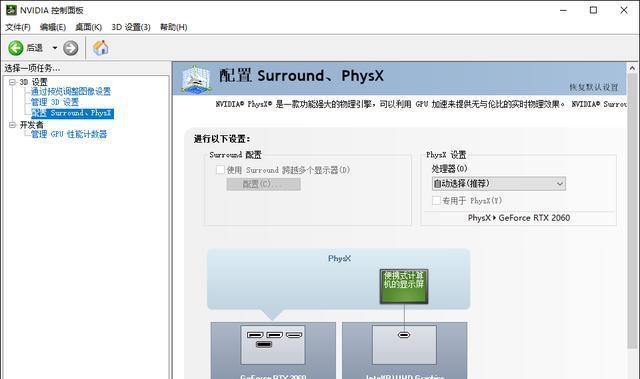Click the Surround PhysX header icon

[196, 79]
